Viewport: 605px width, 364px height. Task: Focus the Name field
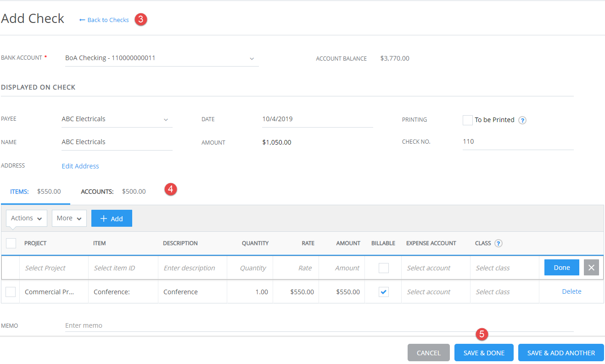tap(117, 142)
